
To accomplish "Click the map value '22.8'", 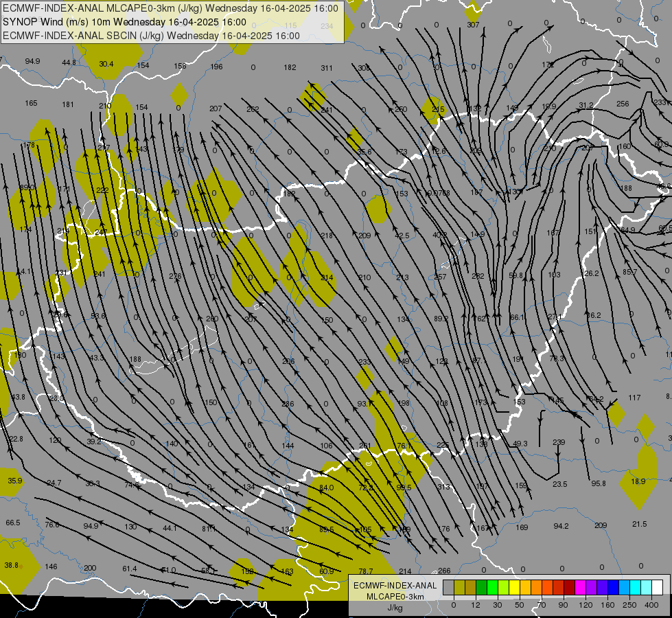I will tap(16, 439).
